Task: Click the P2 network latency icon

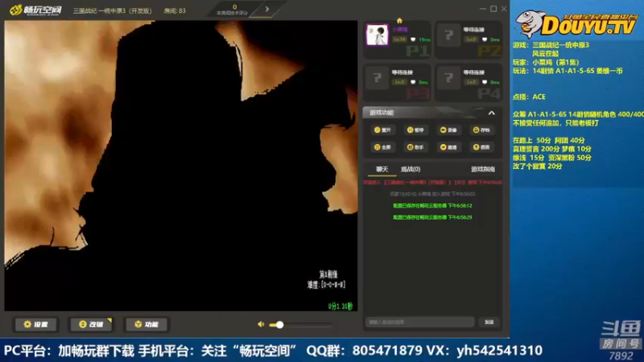Action: click(x=485, y=39)
